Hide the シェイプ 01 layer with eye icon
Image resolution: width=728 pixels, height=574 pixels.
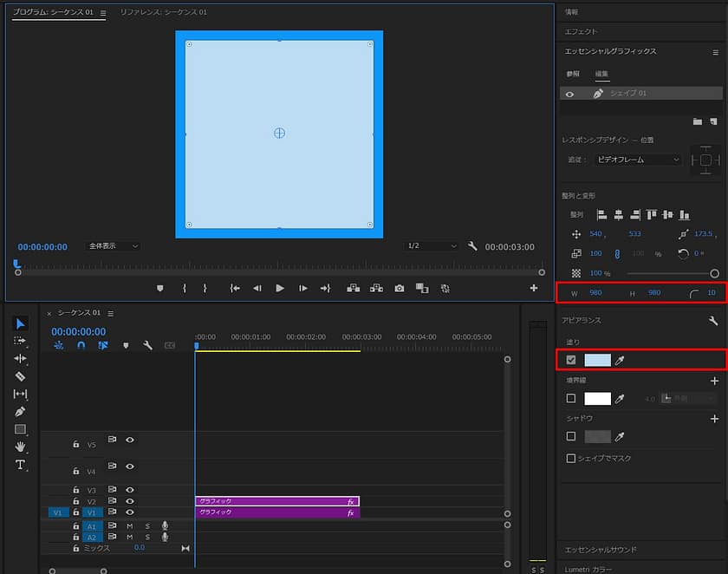coord(570,94)
